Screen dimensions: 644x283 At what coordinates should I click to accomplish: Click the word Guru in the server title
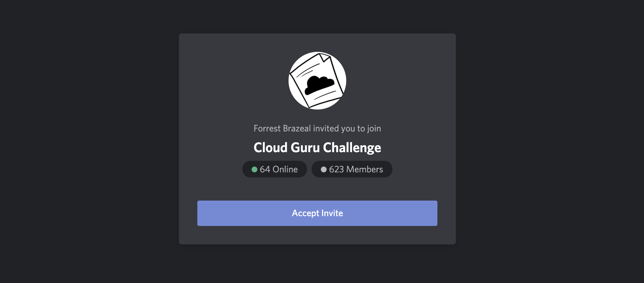pos(305,148)
